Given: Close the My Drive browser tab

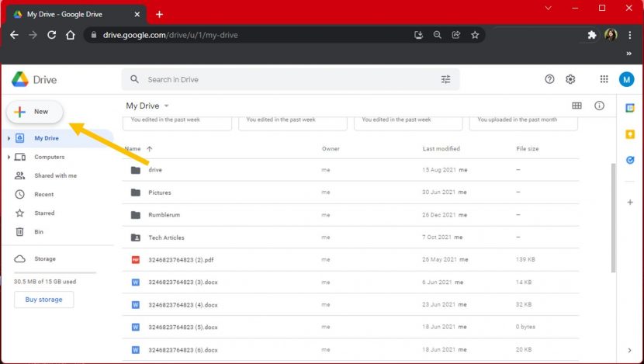Looking at the screenshot, I should click(137, 15).
